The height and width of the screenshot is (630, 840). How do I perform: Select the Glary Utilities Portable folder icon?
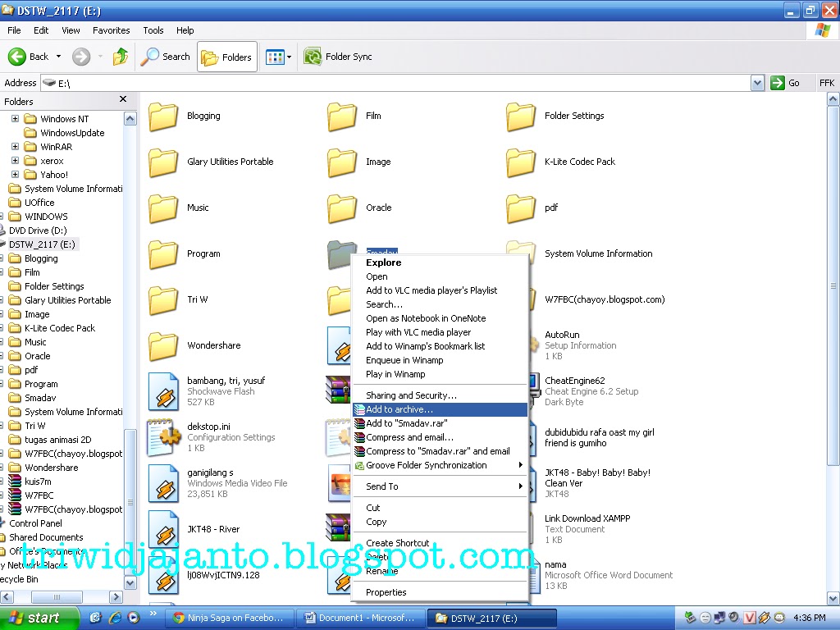tap(163, 162)
